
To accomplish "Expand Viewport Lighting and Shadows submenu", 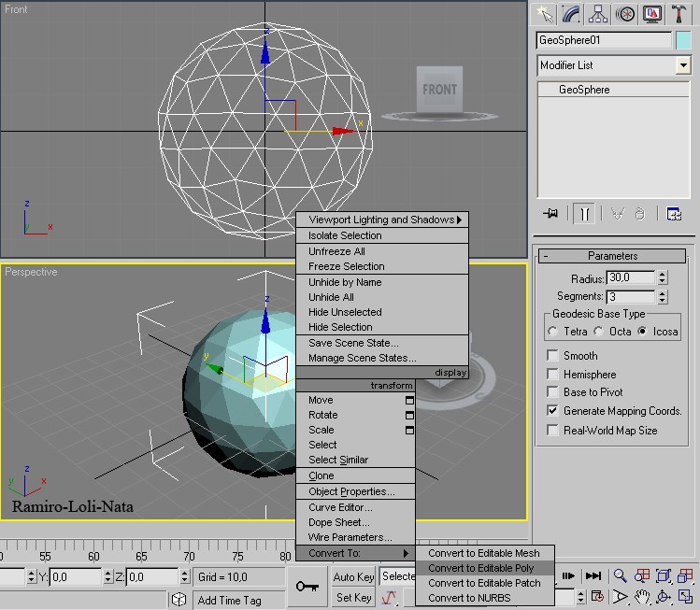I will [x=382, y=220].
